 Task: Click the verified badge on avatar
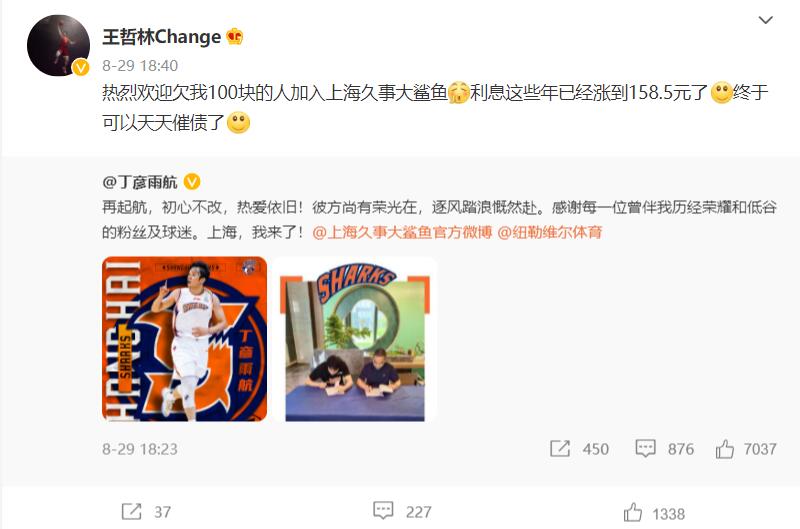coord(81,67)
